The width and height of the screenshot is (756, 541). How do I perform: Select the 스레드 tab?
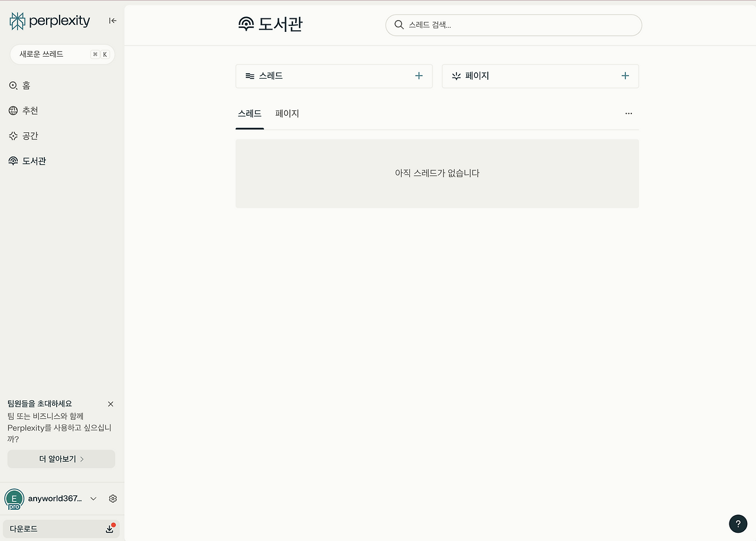(x=249, y=113)
